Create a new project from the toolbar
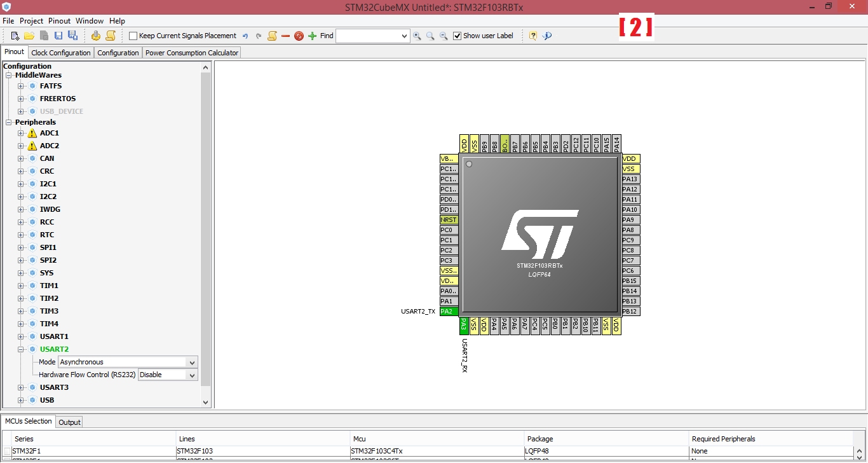The image size is (868, 463). coord(14,36)
